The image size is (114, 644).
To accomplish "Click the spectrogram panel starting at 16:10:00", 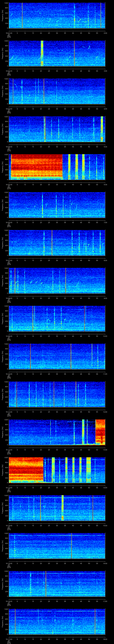I will [x=57, y=356].
